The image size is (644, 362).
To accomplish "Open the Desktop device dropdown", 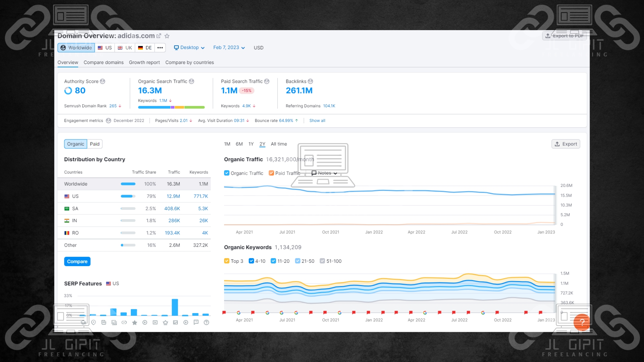I will 189,48.
